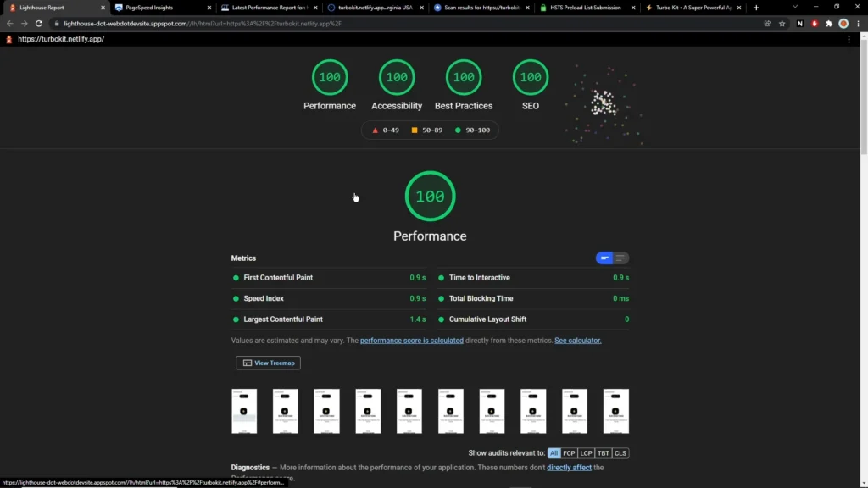
Task: Open the browser Extensions puzzle icon
Action: click(829, 24)
